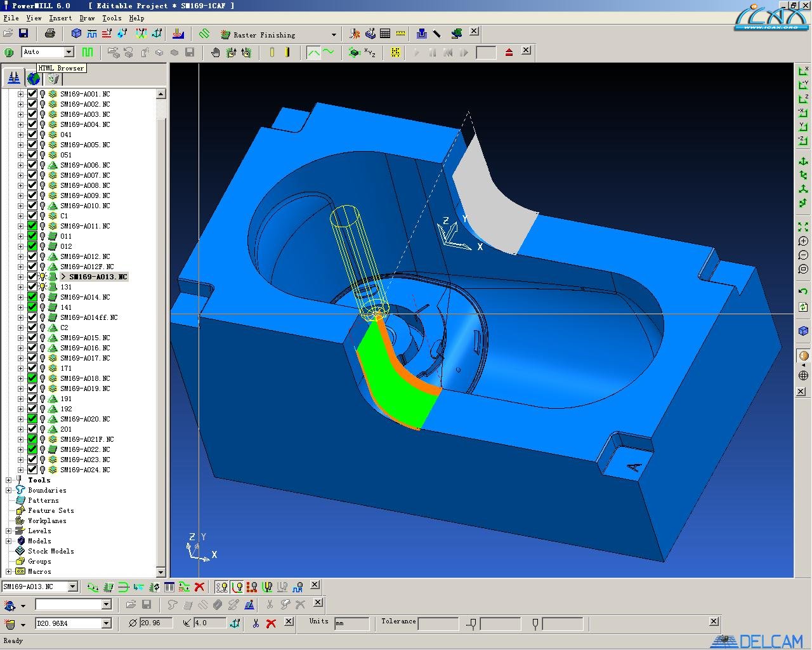This screenshot has height=650, width=812.
Task: Select Patterns in the explorer tree
Action: click(43, 500)
